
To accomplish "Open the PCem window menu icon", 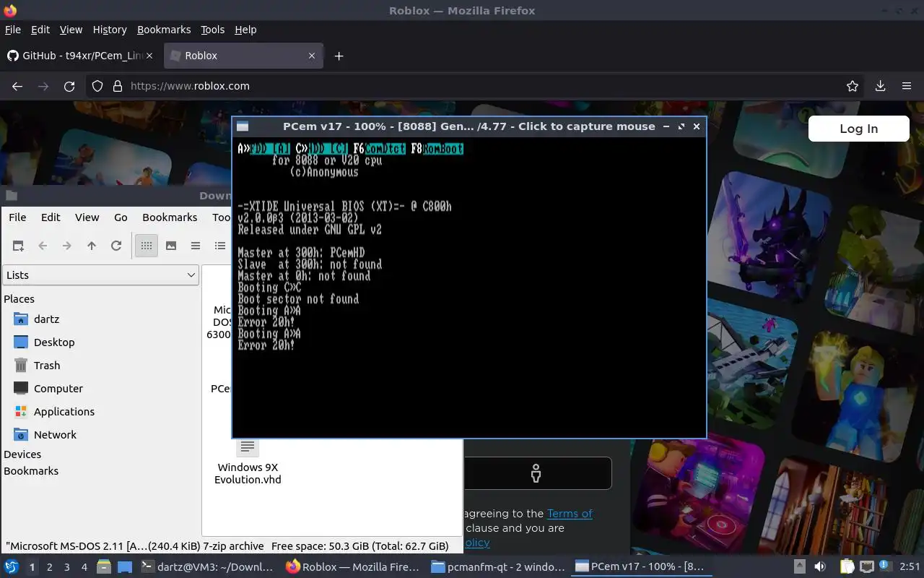I will click(243, 126).
